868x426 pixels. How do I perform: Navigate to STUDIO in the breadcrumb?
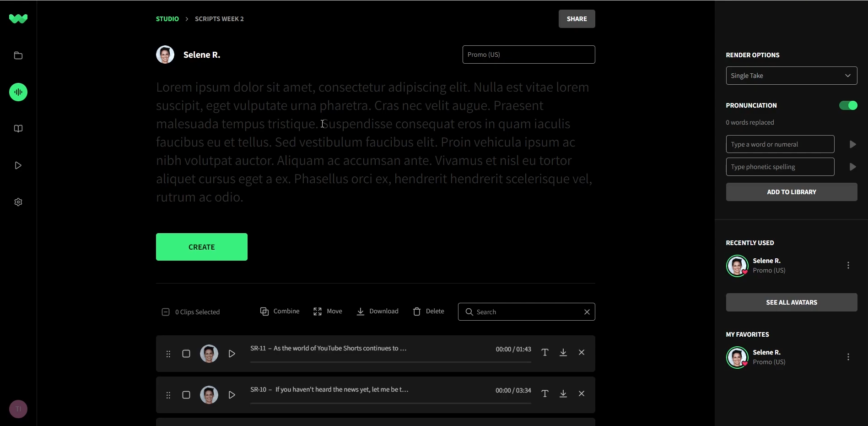tap(167, 19)
